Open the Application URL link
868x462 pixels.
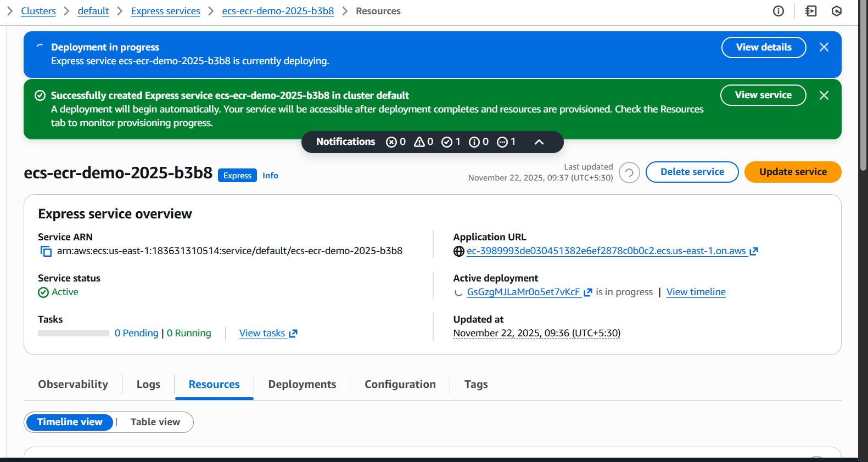[606, 251]
